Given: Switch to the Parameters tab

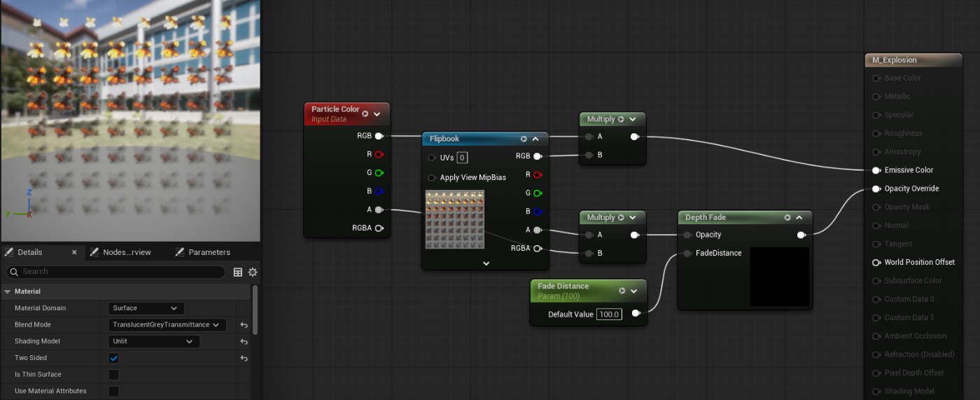Looking at the screenshot, I should tap(209, 252).
